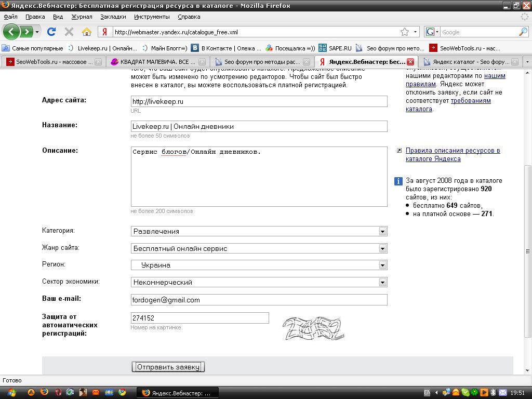Open the SAPE.RU bookmark

pyautogui.click(x=335, y=48)
